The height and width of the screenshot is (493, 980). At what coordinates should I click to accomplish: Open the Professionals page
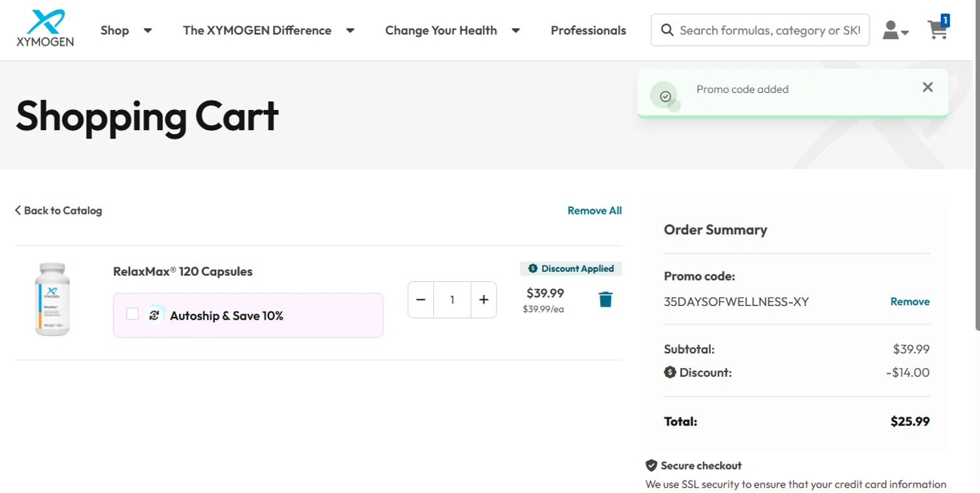588,30
